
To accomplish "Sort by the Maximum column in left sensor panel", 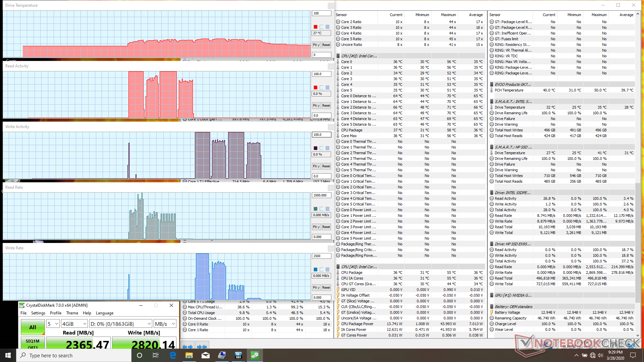I will point(444,15).
